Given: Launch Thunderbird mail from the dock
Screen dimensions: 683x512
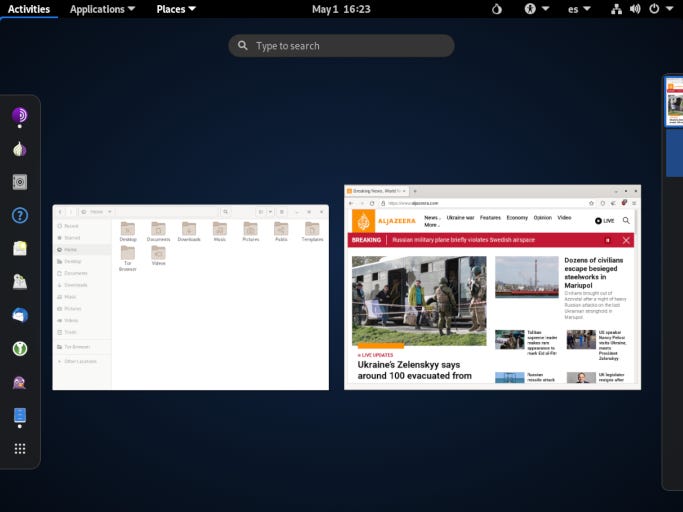Looking at the screenshot, I should pos(20,315).
